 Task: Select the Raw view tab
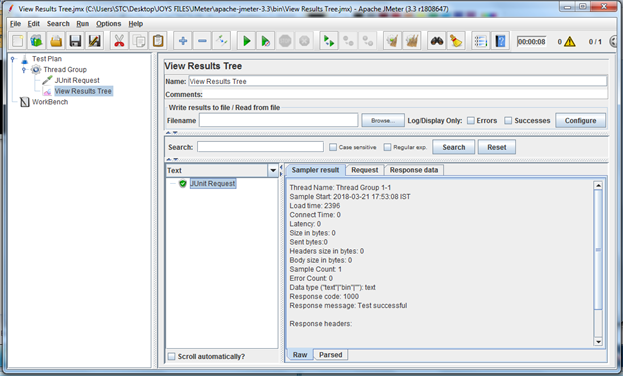(300, 355)
